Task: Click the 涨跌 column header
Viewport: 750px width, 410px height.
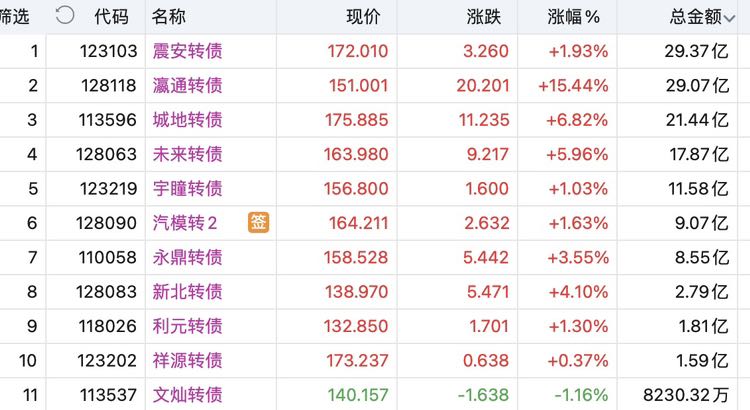Action: click(484, 17)
